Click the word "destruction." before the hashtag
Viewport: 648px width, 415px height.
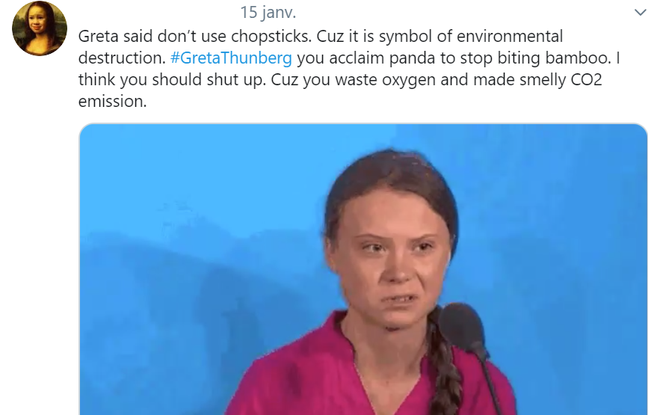point(122,58)
